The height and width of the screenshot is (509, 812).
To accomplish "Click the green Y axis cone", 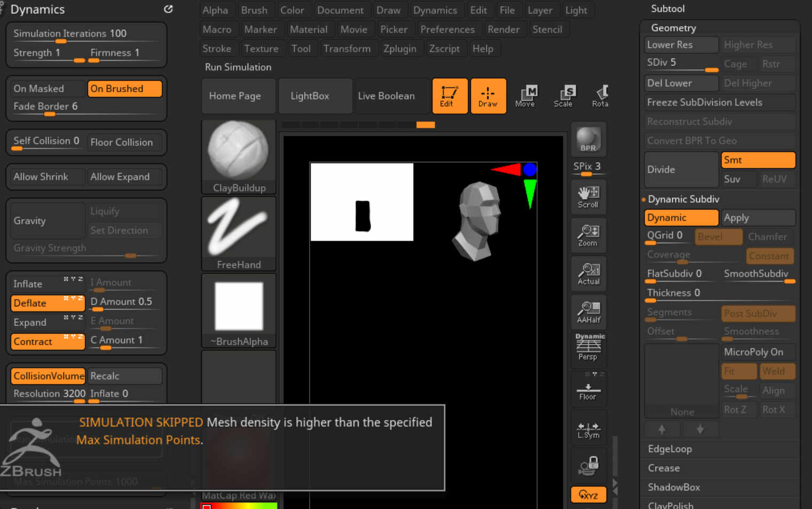I will [530, 194].
